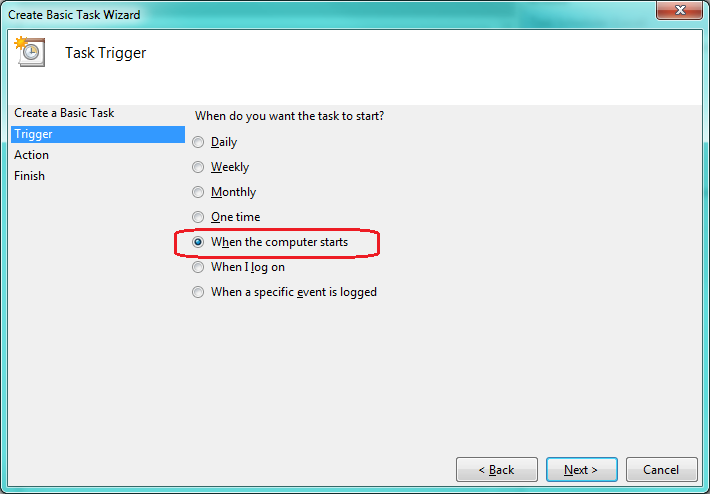Select the Daily radio button
This screenshot has height=494, width=710.
pyautogui.click(x=198, y=142)
